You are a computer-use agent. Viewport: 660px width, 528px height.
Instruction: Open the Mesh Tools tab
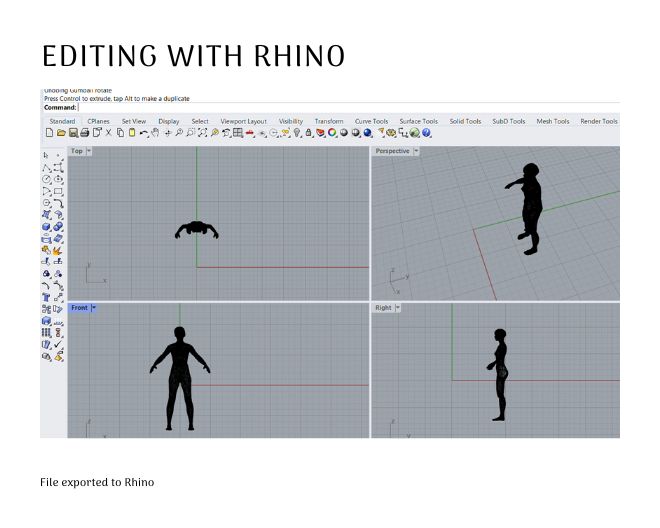tap(553, 121)
